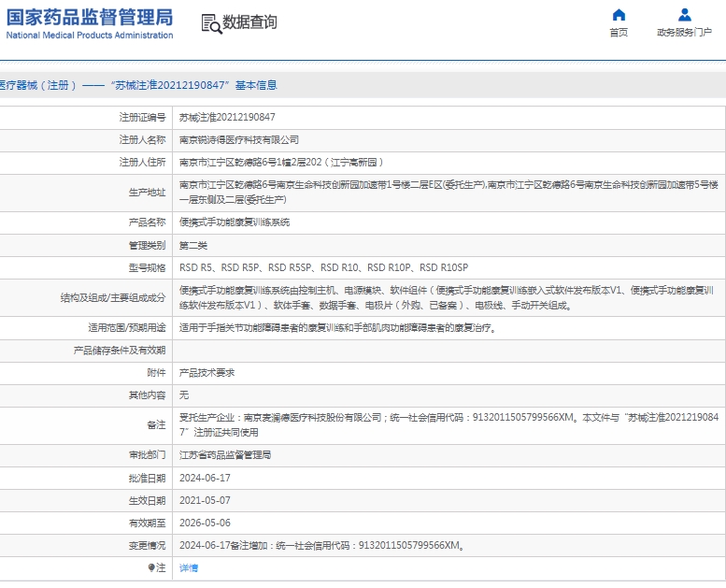Click product name 便携式手功能康复训练系统
The image size is (726, 588).
coord(235,222)
